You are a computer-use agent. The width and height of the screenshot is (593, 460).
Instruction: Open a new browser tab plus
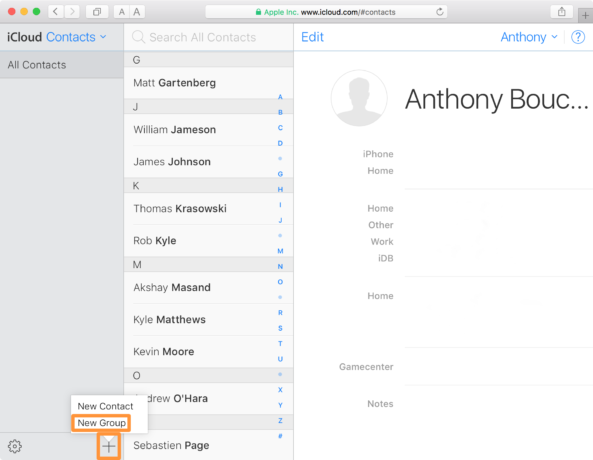pos(585,16)
